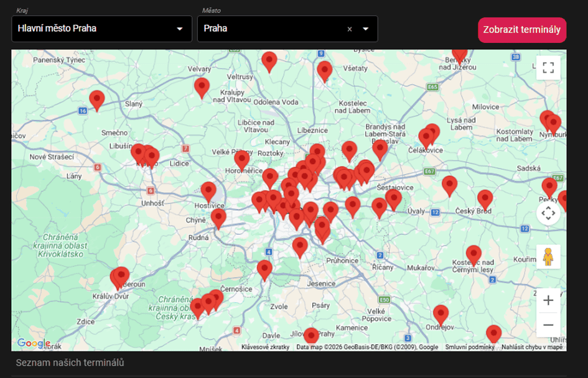The image size is (588, 378).
Task: Select the marker at Český Brod
Action: coord(485,200)
